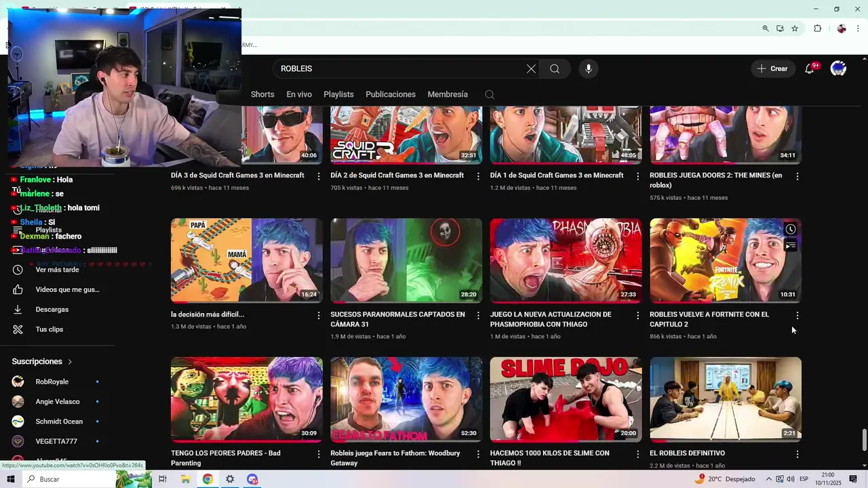
Task: Open Ver más tarde in sidebar
Action: (57, 270)
